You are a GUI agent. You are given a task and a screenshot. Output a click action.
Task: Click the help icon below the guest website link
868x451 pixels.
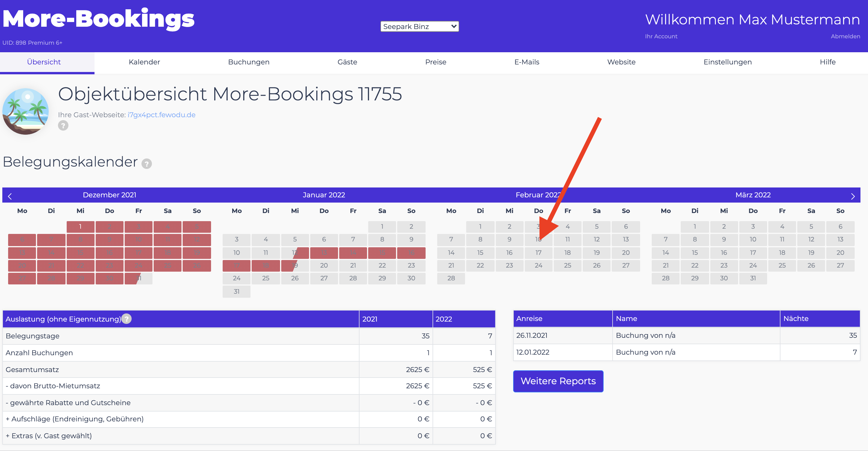coord(63,125)
